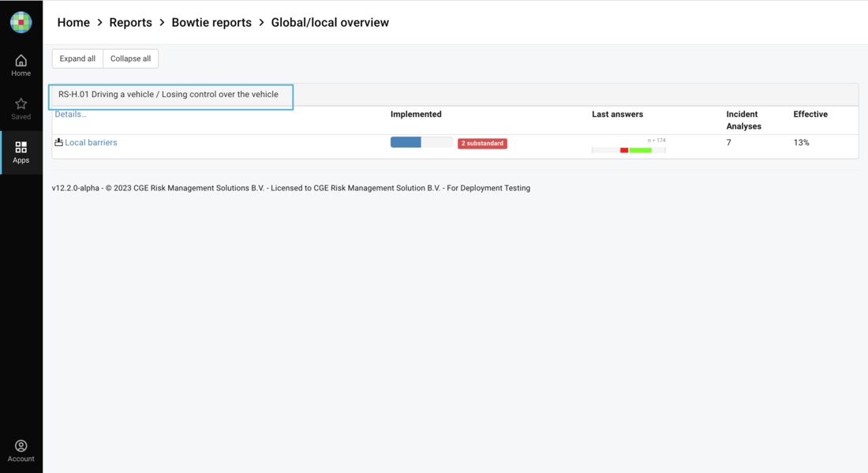
Task: Open the Details... link
Action: (x=71, y=114)
